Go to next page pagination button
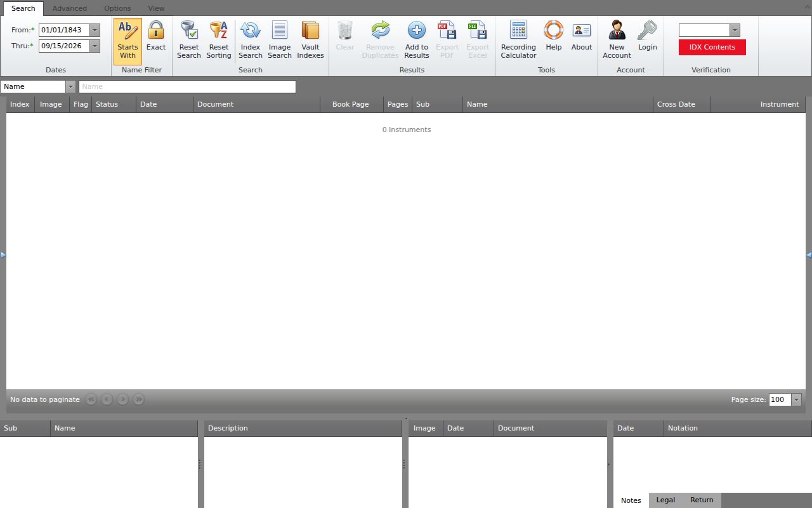This screenshot has width=812, height=508. (x=123, y=399)
